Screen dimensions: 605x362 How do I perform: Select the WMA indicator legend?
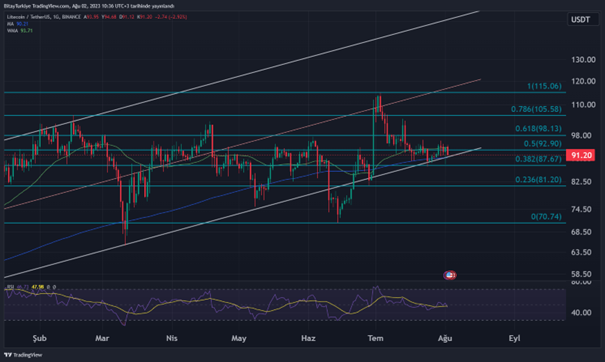[x=20, y=30]
